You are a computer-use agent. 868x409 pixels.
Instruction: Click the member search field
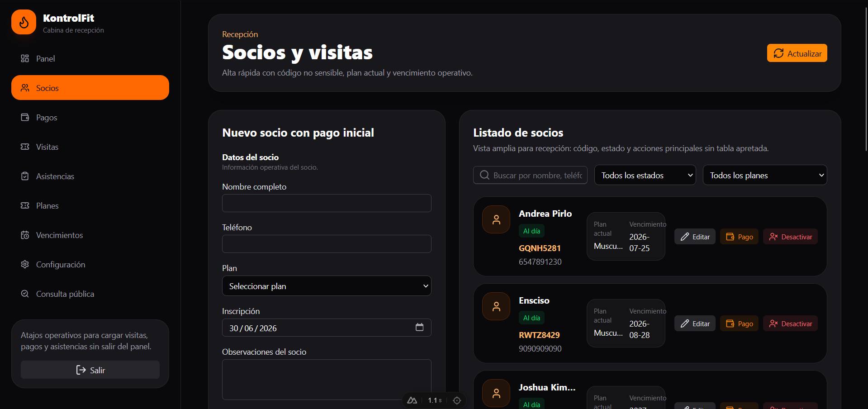[x=530, y=175]
